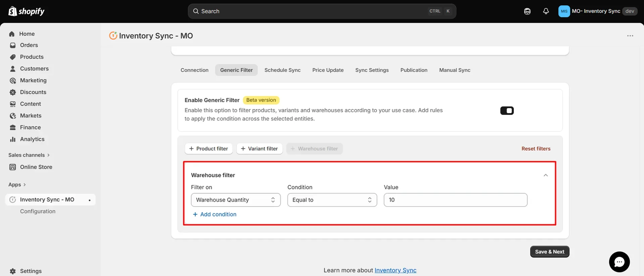Open Products tag icon
Image resolution: width=644 pixels, height=276 pixels.
tap(13, 57)
